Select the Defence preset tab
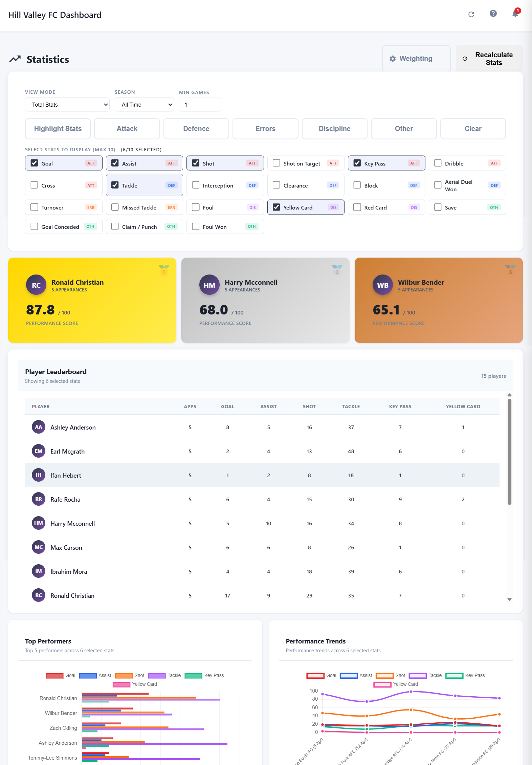Image resolution: width=532 pixels, height=765 pixels. [x=196, y=129]
